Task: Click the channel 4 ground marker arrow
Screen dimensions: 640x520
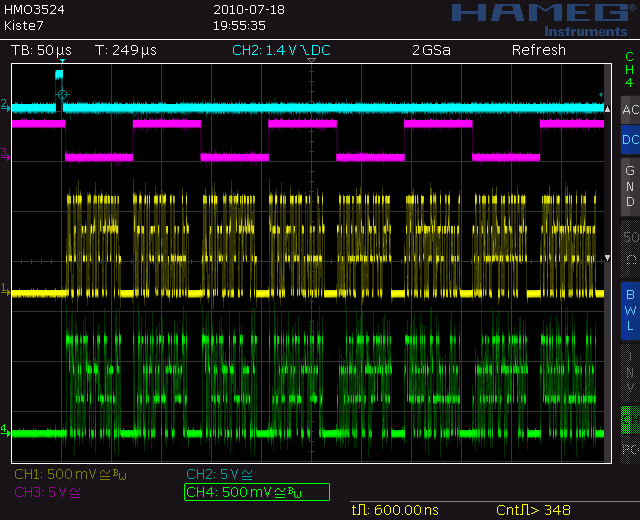Action: (x=5, y=430)
